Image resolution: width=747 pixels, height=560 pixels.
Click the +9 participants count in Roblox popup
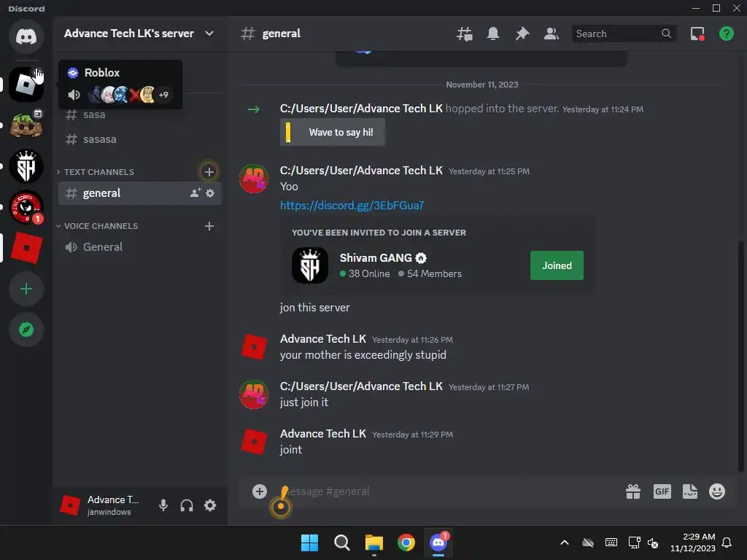163,95
